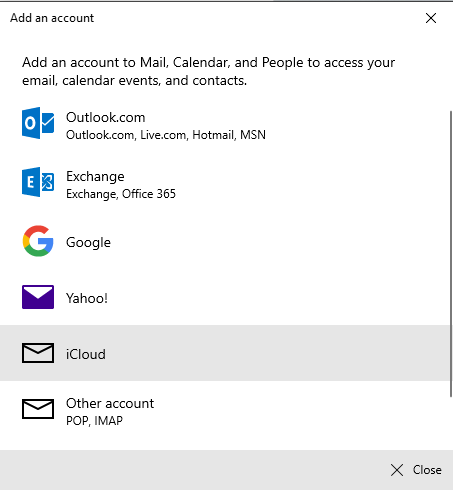Click the 'POP, IMAP' subtitle
Image resolution: width=453 pixels, height=490 pixels.
click(94, 421)
